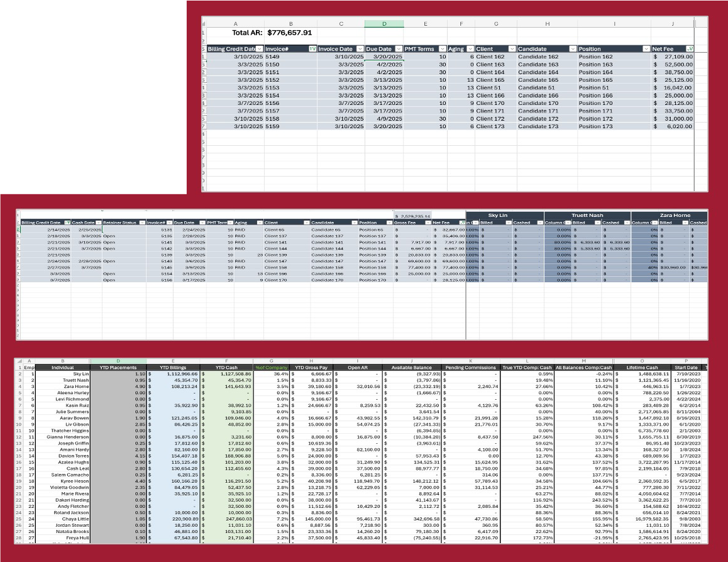Open Billing Credit Date filter in Total AR sheet
This screenshot has width=728, height=562.
coord(260,49)
